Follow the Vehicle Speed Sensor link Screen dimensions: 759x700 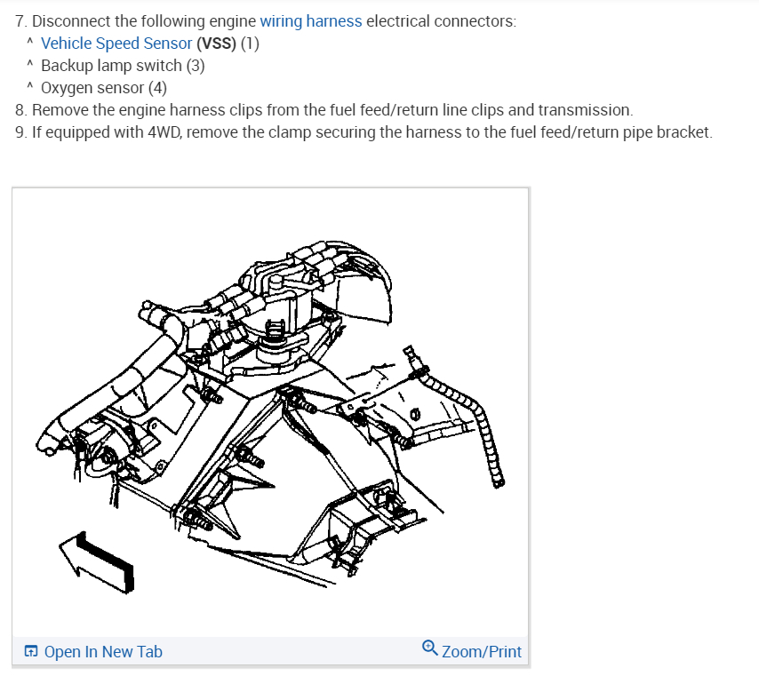tap(116, 44)
